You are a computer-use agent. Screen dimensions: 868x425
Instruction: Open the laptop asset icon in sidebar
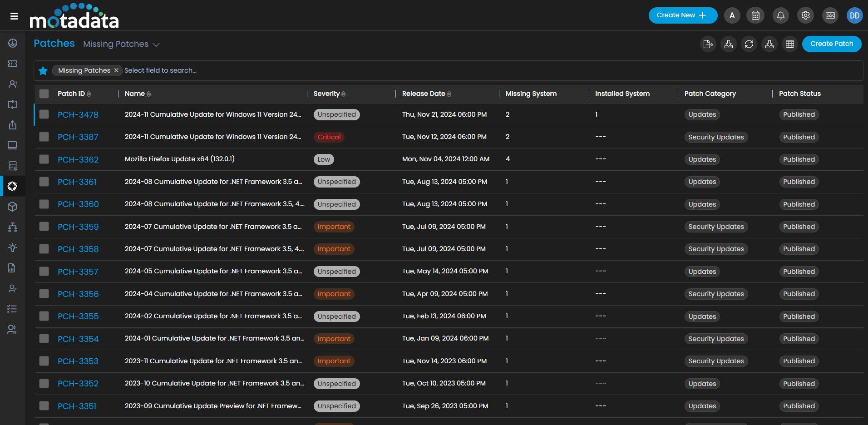click(x=13, y=145)
